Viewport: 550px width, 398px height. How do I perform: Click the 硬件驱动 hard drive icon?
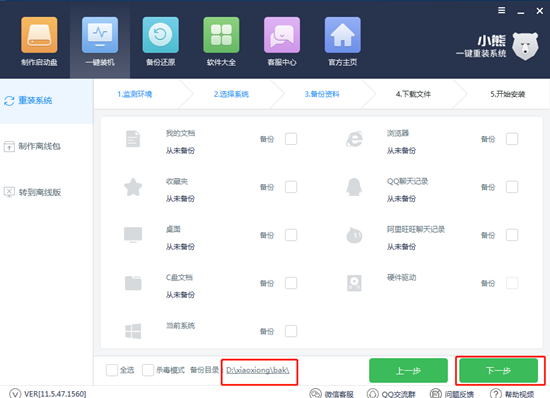(x=354, y=283)
